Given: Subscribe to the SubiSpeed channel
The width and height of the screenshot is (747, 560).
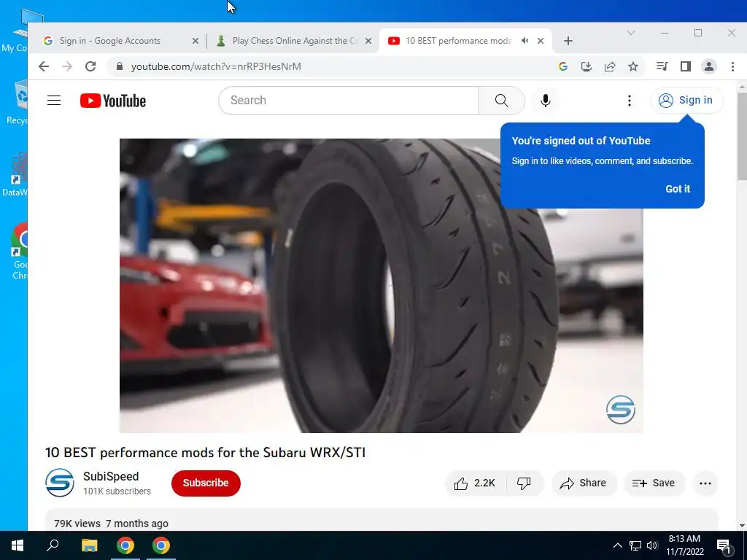Looking at the screenshot, I should [x=206, y=483].
